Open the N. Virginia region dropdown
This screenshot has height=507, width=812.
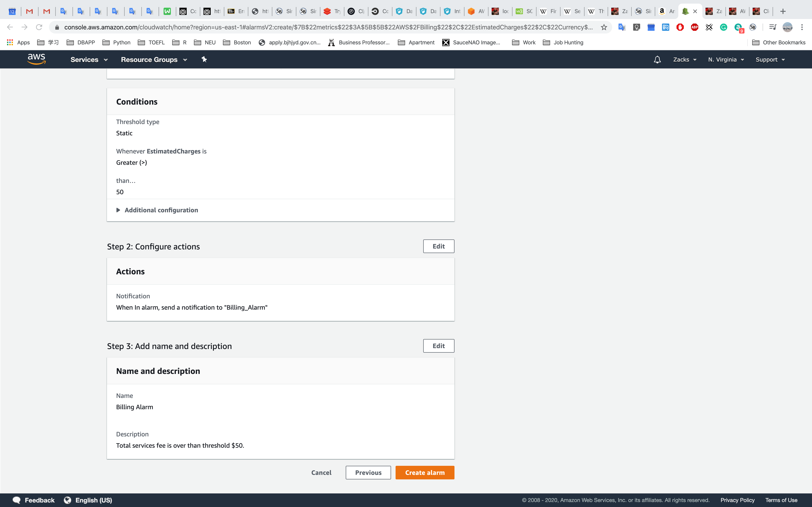726,60
